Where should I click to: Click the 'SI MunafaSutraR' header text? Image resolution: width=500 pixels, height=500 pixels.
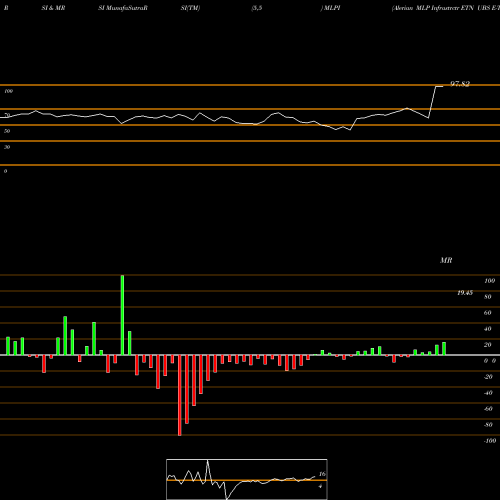123,8
